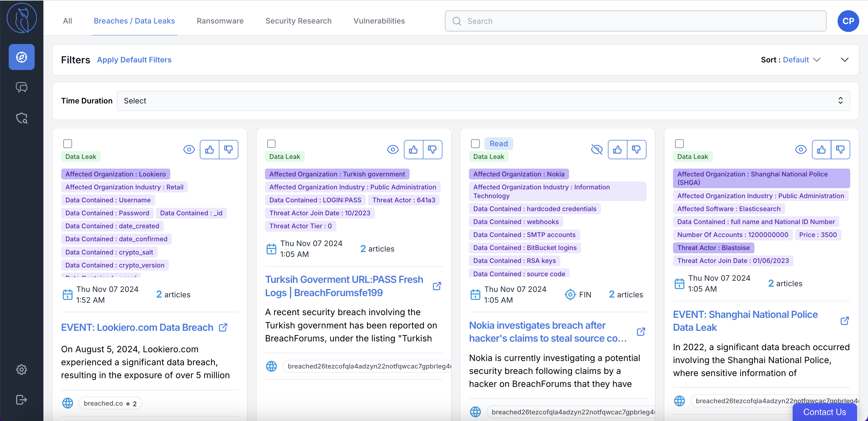Open the settings gear in the sidebar
Image resolution: width=868 pixels, height=421 pixels.
click(22, 369)
